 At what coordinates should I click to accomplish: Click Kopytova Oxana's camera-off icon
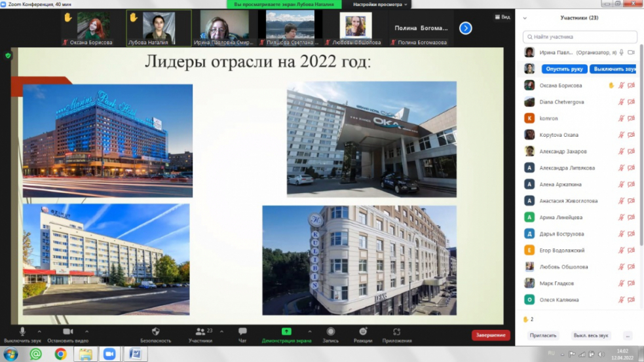click(632, 135)
